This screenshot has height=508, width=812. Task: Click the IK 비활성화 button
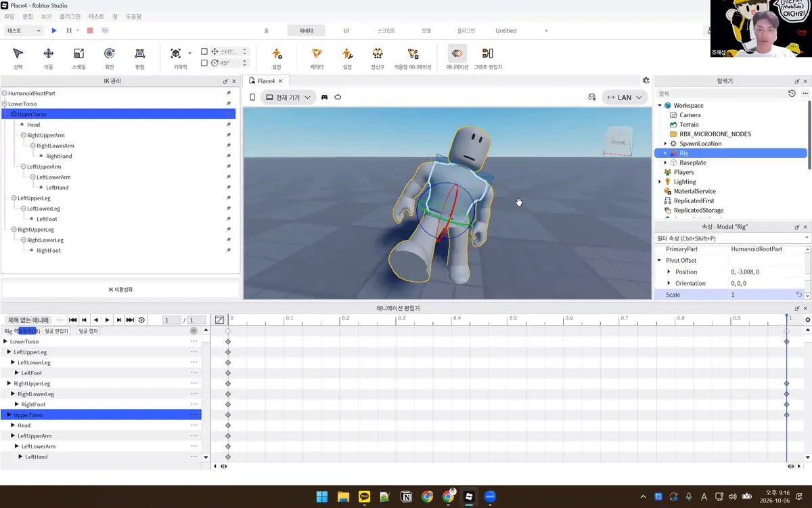pyautogui.click(x=120, y=289)
